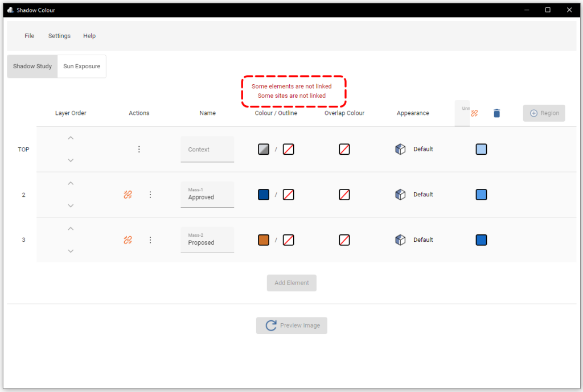The image size is (583, 392).
Task: Click the Preview Image button
Action: 291,325
